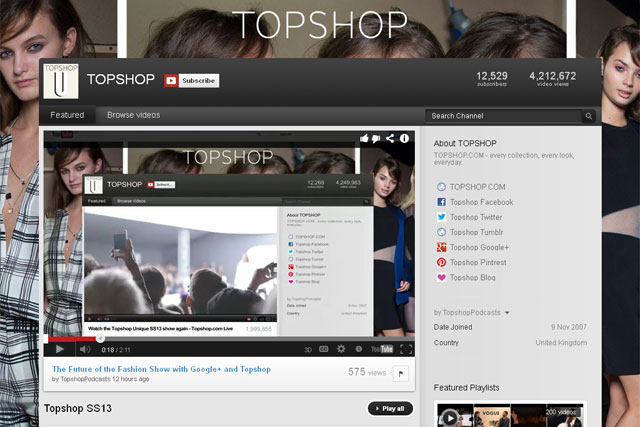640x427 pixels.
Task: Flag the video with the flag button
Action: click(400, 373)
